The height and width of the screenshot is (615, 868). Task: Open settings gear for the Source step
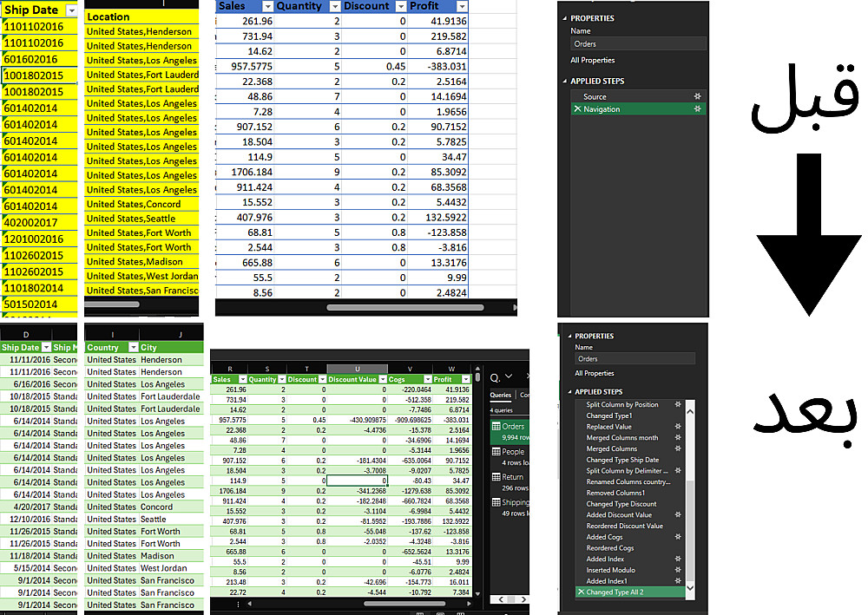[x=697, y=96]
